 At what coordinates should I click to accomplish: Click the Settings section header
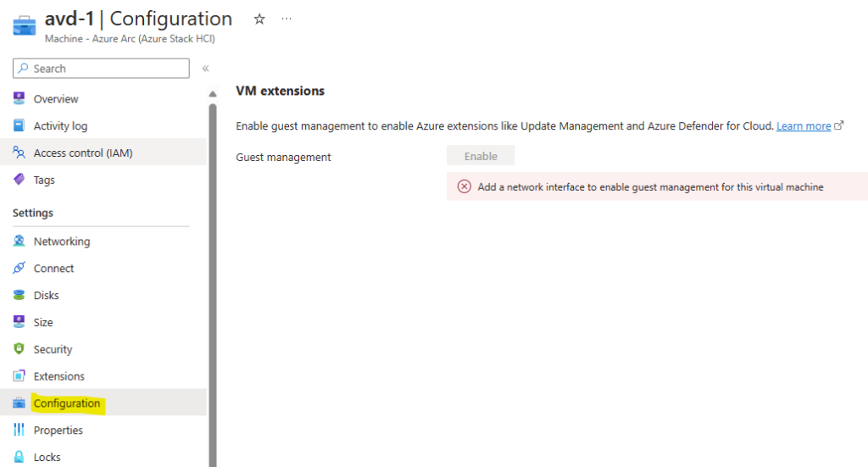33,213
